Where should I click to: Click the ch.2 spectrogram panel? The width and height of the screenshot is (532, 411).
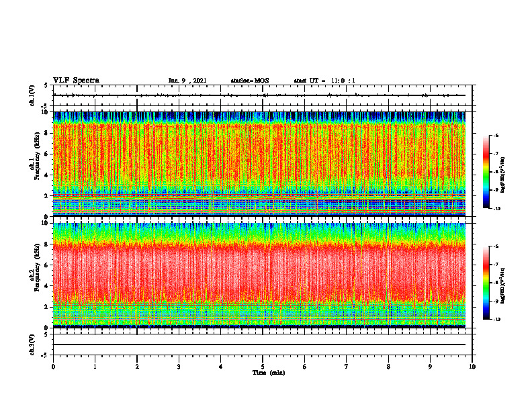click(x=259, y=275)
